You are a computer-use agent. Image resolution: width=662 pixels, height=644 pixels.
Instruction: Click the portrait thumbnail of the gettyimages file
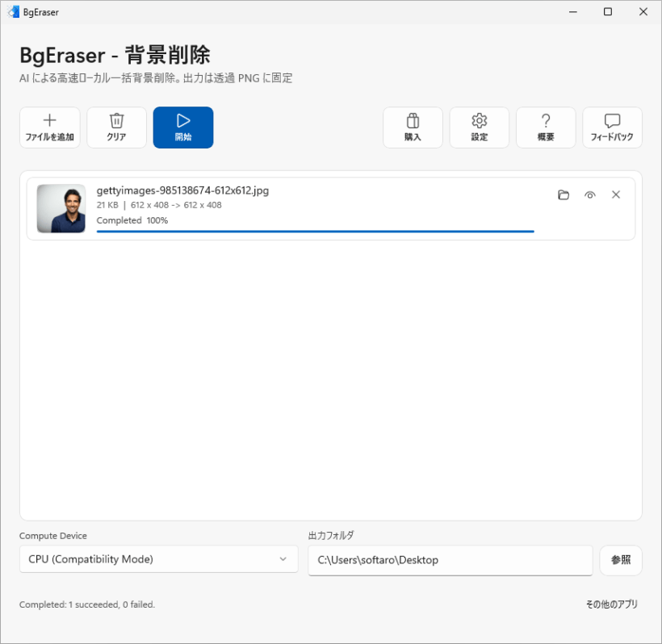coord(61,208)
